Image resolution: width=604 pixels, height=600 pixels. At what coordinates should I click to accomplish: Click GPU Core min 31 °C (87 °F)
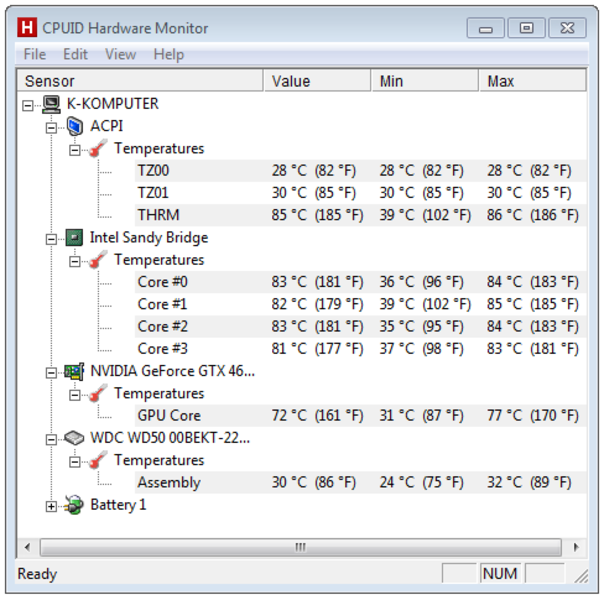(421, 416)
